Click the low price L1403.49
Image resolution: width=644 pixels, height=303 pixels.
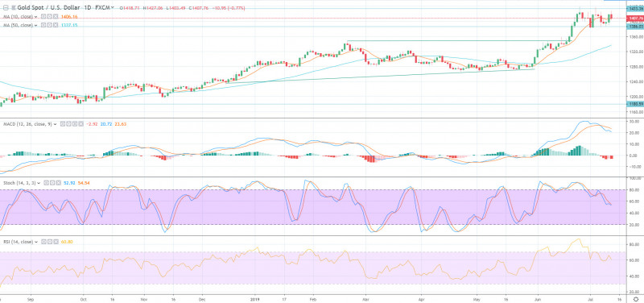pos(175,8)
